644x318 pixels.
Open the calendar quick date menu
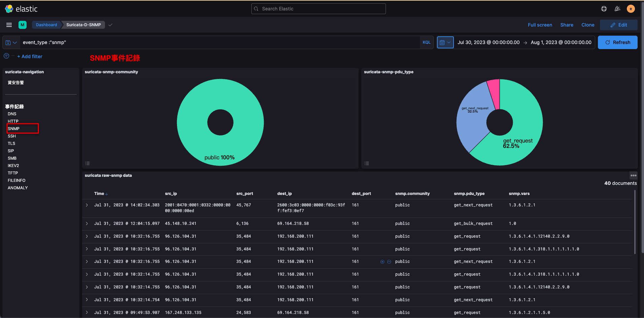pos(445,42)
